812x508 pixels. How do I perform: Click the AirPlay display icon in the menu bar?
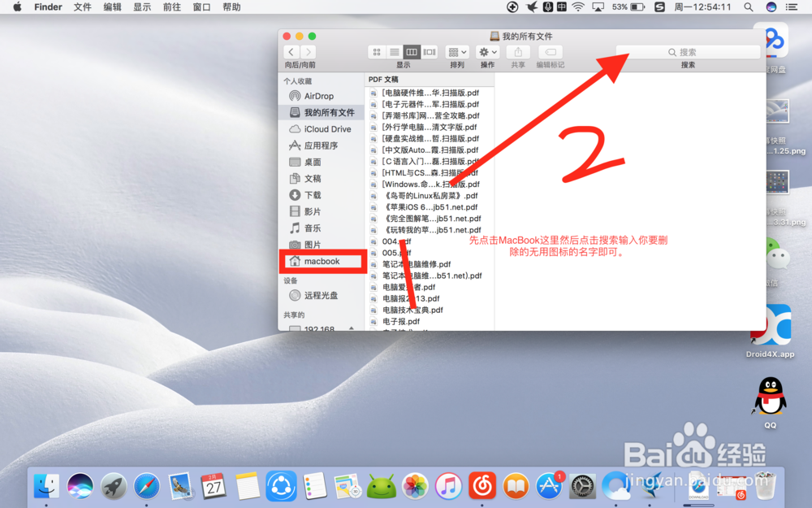[x=598, y=7]
